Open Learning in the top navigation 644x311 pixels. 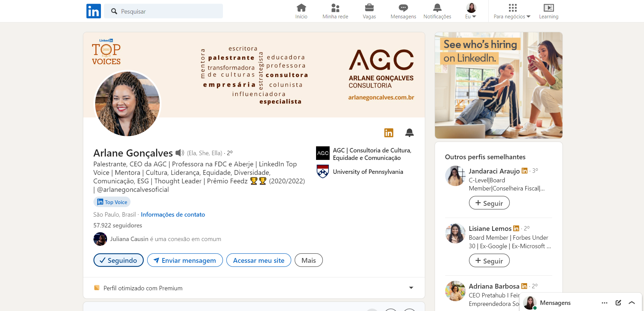(549, 11)
